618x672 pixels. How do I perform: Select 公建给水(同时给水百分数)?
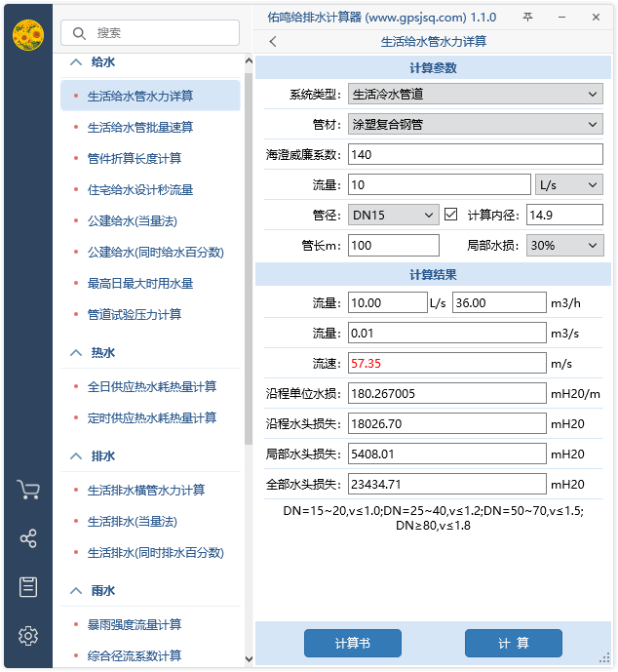click(x=156, y=252)
